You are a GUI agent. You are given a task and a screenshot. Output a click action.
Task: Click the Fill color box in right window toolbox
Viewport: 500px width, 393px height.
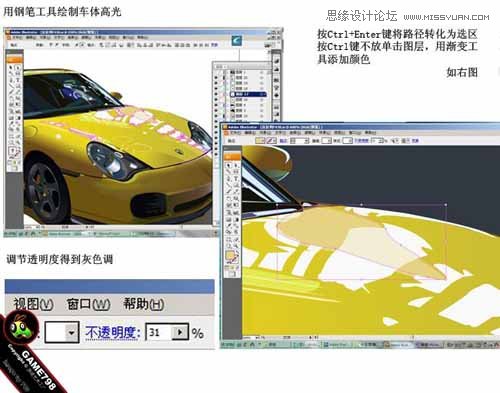(x=230, y=256)
